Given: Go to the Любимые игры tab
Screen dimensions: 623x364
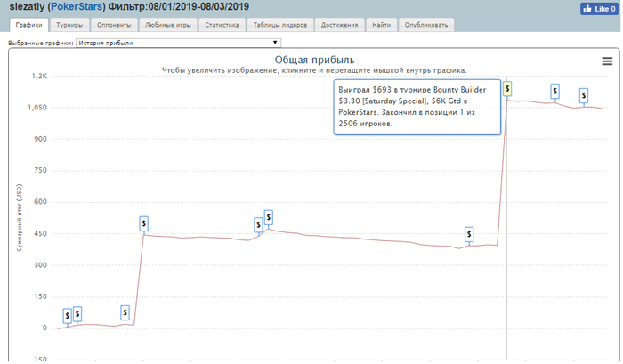Looking at the screenshot, I should 167,25.
